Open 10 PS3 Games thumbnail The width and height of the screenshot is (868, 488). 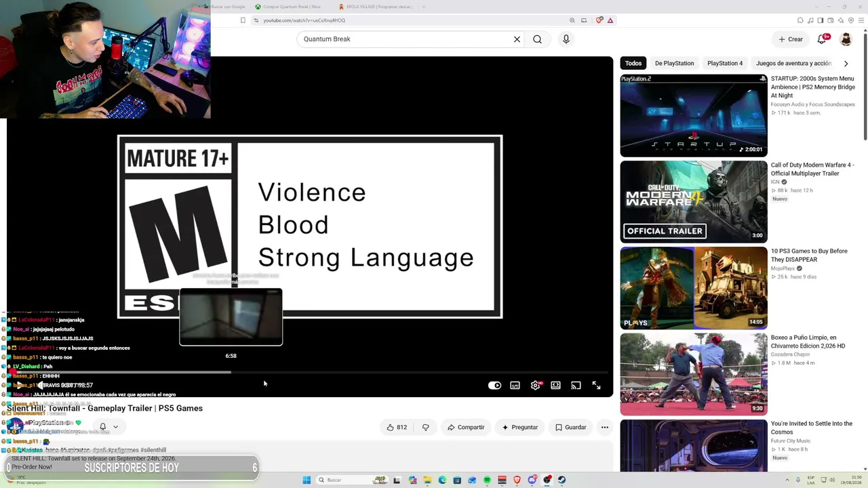[x=694, y=288]
